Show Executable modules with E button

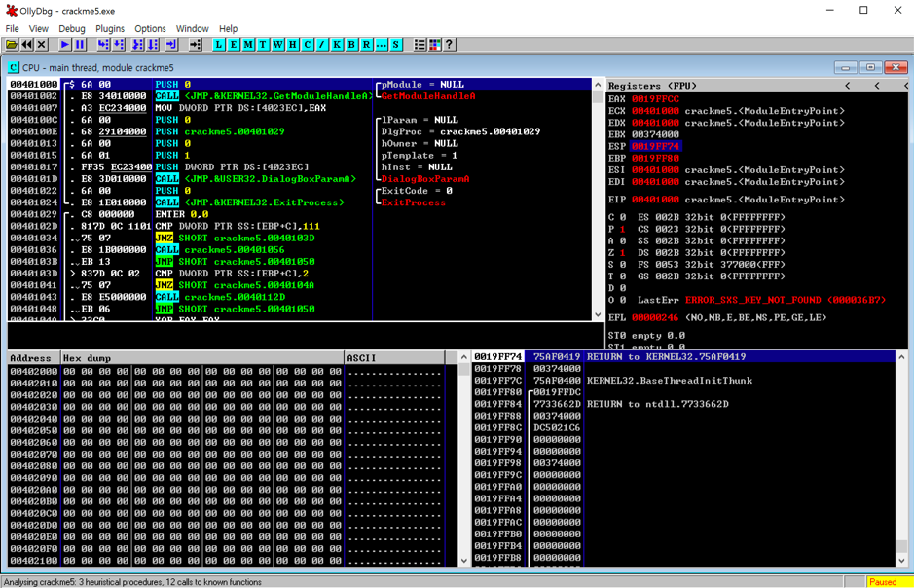click(234, 44)
